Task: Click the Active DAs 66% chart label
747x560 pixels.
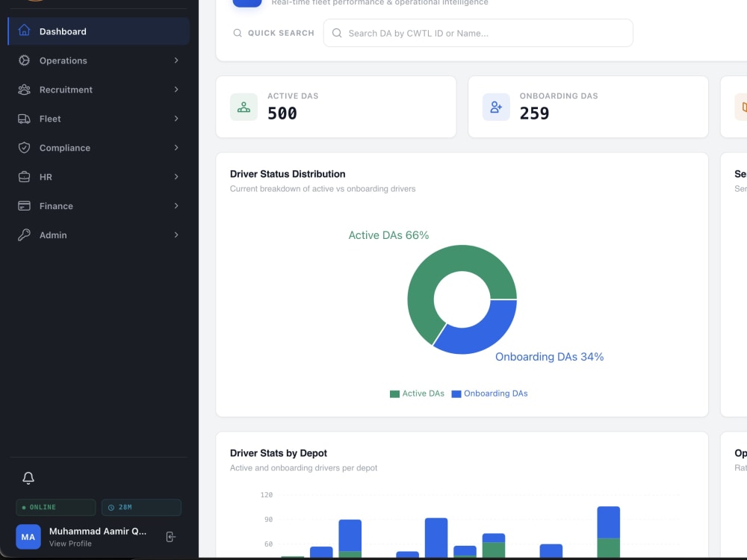Action: point(388,235)
